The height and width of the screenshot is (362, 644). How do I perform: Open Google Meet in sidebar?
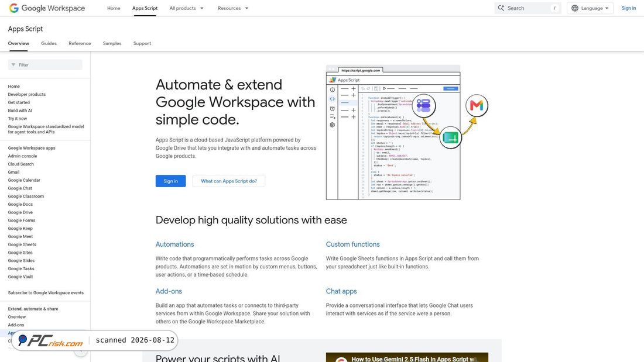(x=20, y=236)
